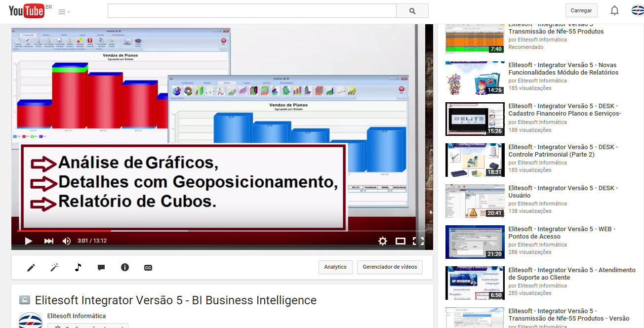
Task: Open the audio music note tool
Action: pyautogui.click(x=78, y=267)
